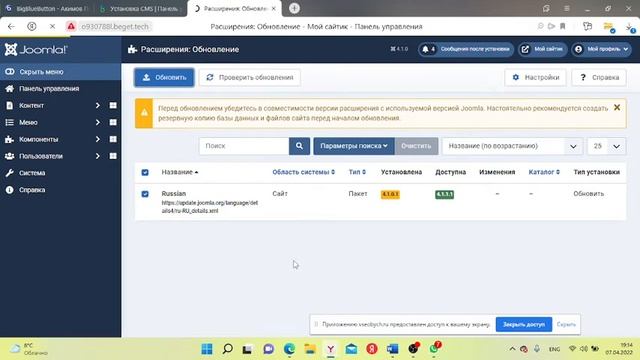Click the ENG language indicator
Viewport: 640px width, 360px height.
point(554,349)
